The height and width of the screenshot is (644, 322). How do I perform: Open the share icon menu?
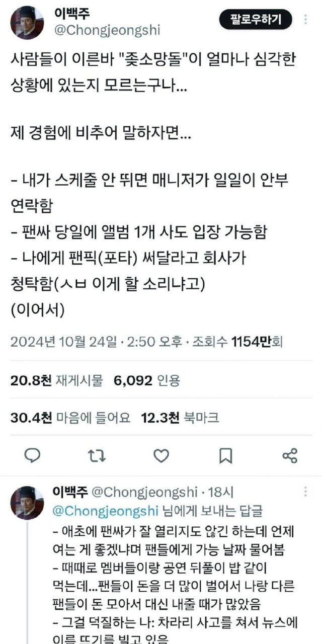coord(290,456)
